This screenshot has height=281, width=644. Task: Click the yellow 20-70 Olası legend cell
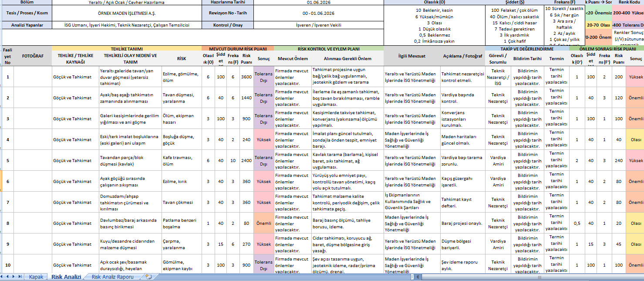598,25
